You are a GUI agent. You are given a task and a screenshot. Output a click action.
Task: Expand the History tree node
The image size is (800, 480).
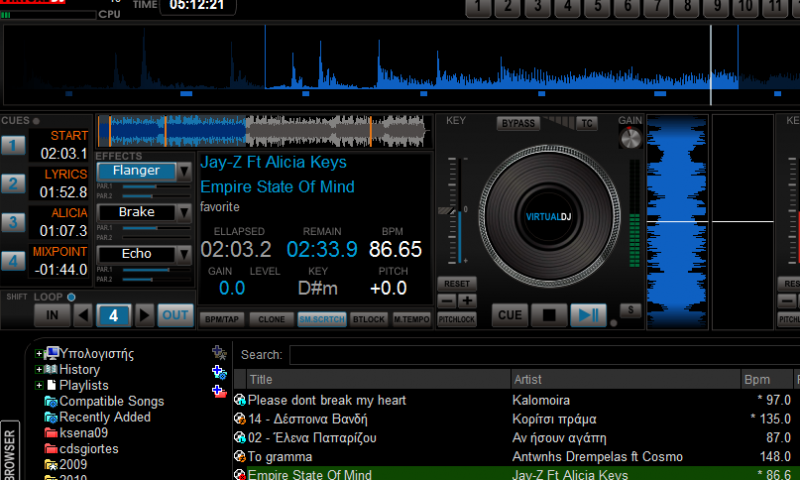click(x=39, y=369)
